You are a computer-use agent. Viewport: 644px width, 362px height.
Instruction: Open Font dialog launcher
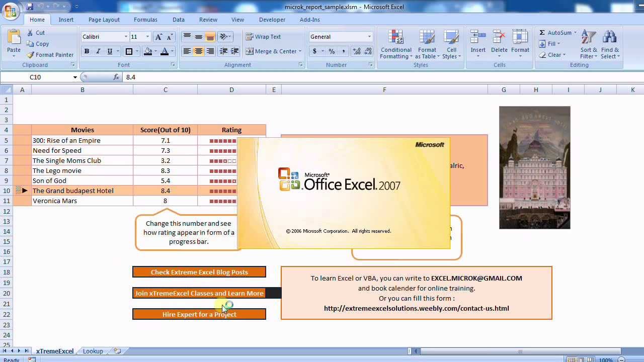tap(173, 65)
